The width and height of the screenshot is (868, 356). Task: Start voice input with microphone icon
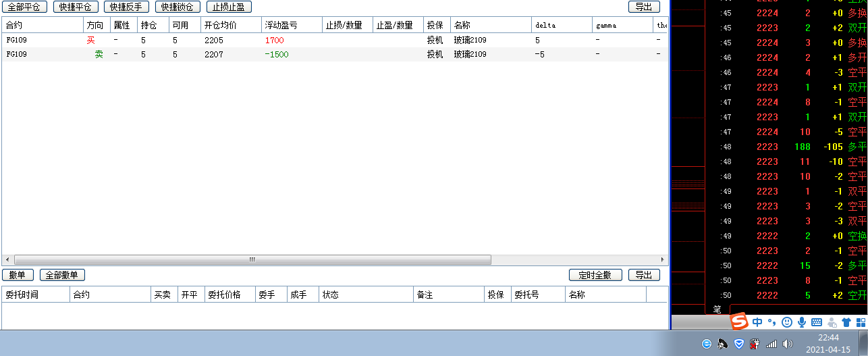[802, 322]
